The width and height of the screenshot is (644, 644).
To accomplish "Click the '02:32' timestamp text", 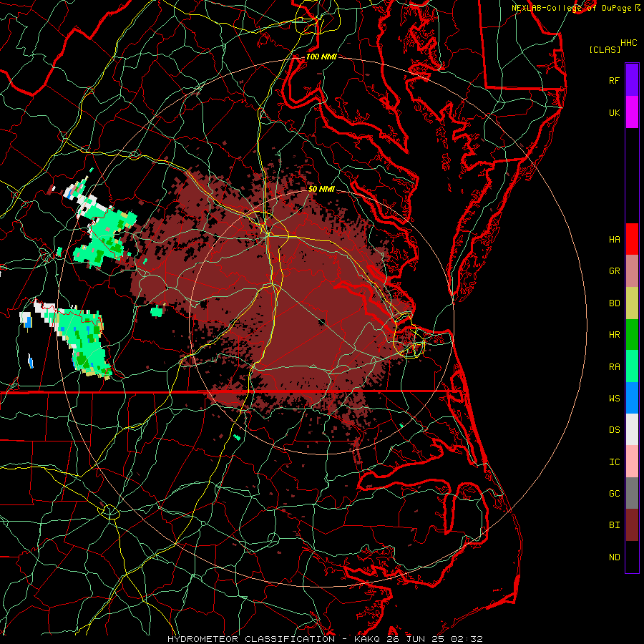I will [467, 639].
